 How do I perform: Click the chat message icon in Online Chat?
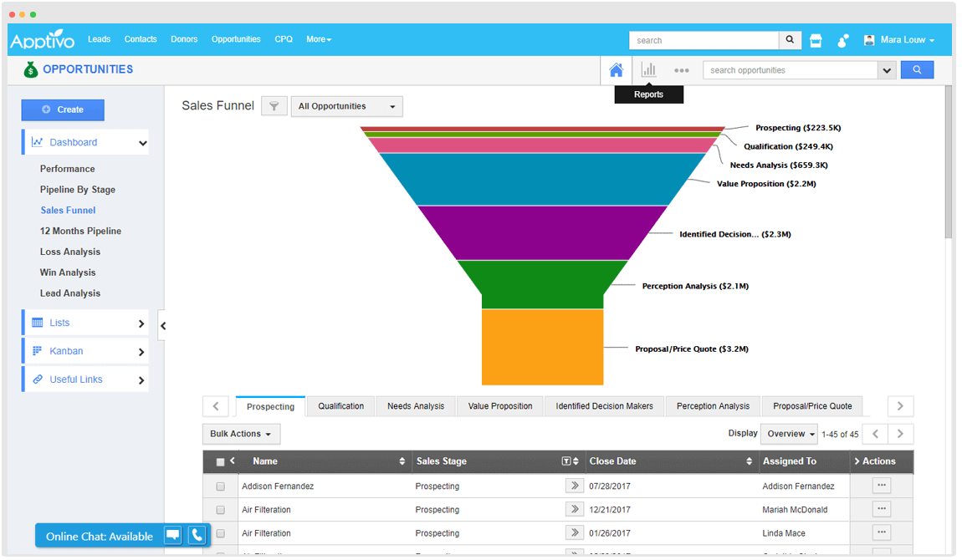(172, 536)
